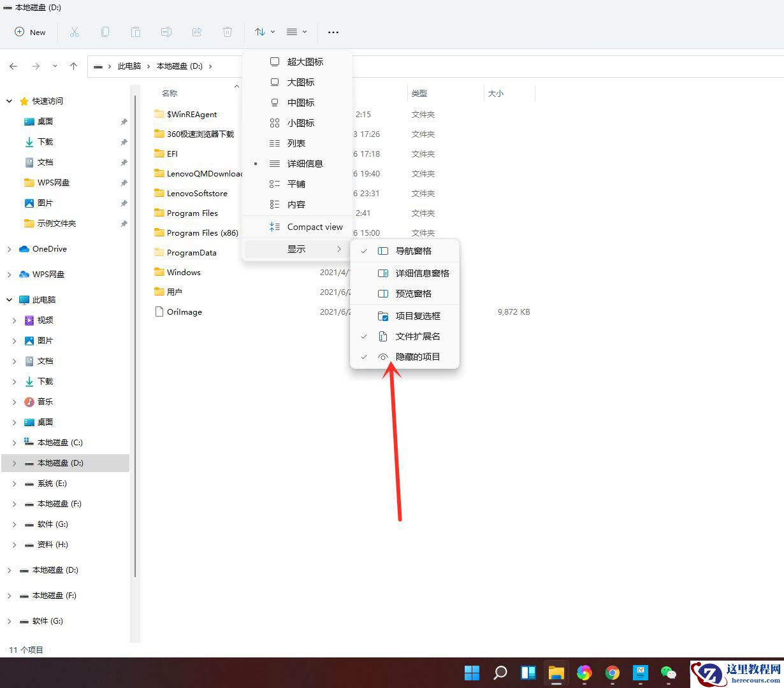
Task: Uncheck 文件扩展名 to hide file extensions
Action: pyautogui.click(x=416, y=336)
